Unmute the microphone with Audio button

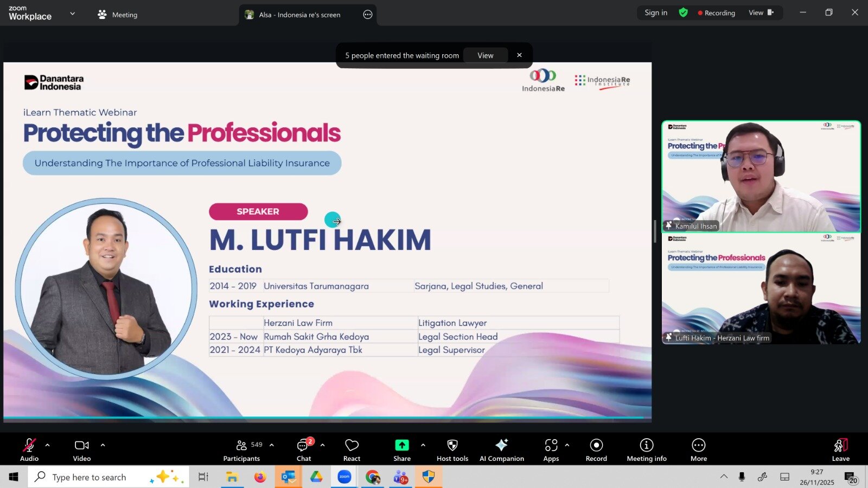click(29, 450)
